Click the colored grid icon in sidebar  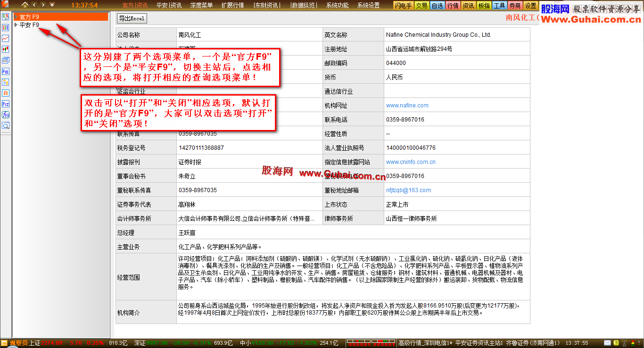6,28
